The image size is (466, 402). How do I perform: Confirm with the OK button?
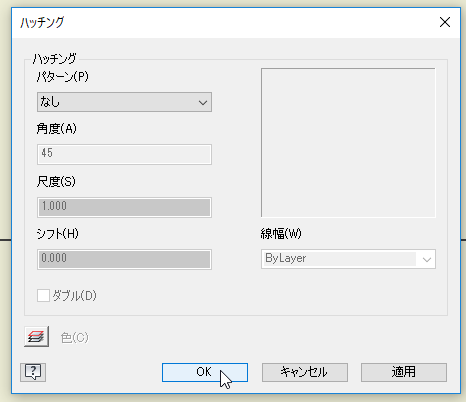coord(205,372)
